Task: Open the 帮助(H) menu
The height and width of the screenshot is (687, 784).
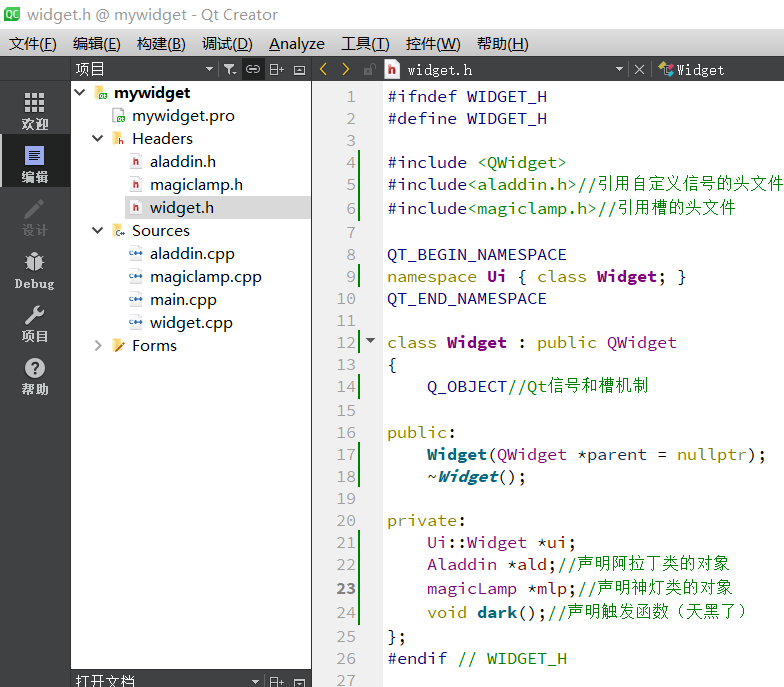Action: [502, 44]
